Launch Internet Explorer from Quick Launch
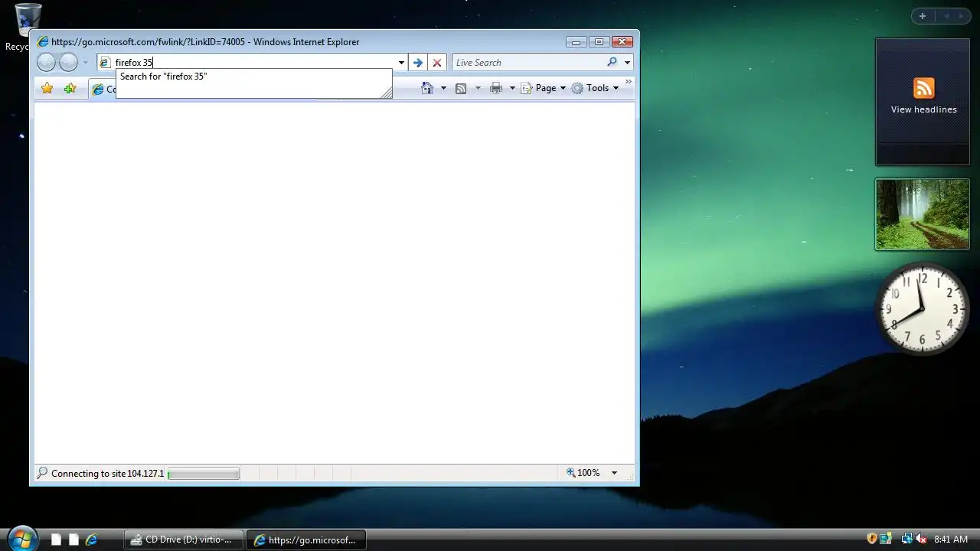The width and height of the screenshot is (980, 551). click(91, 540)
